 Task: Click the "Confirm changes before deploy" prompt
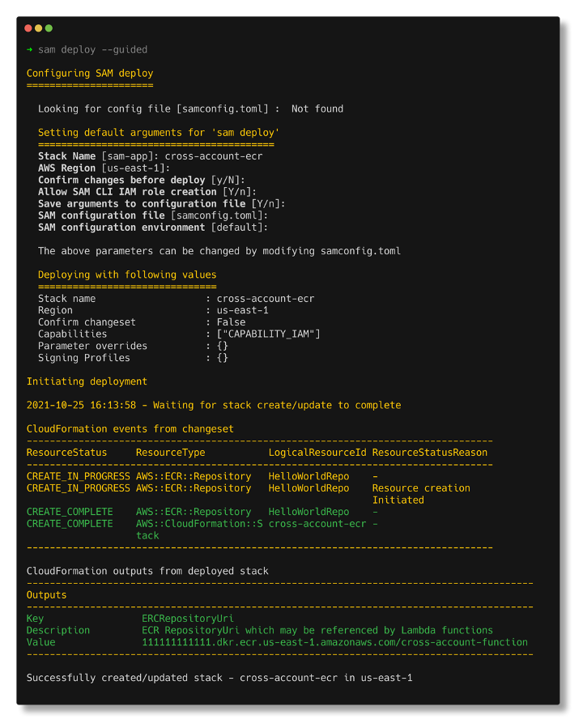(121, 180)
